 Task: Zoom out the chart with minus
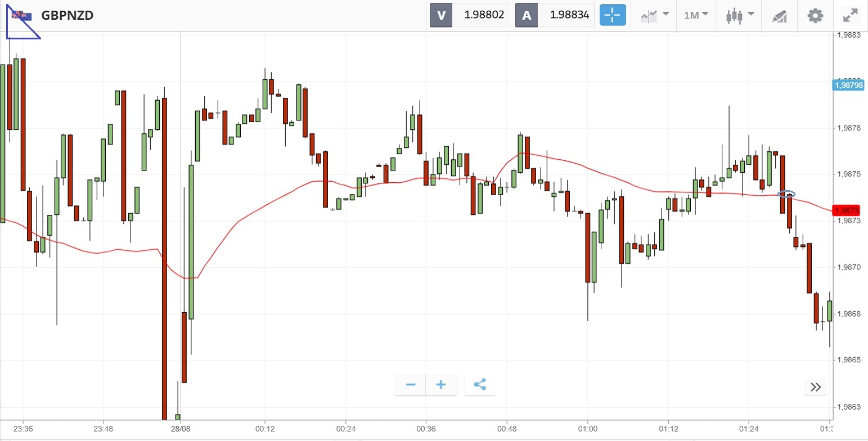[411, 385]
